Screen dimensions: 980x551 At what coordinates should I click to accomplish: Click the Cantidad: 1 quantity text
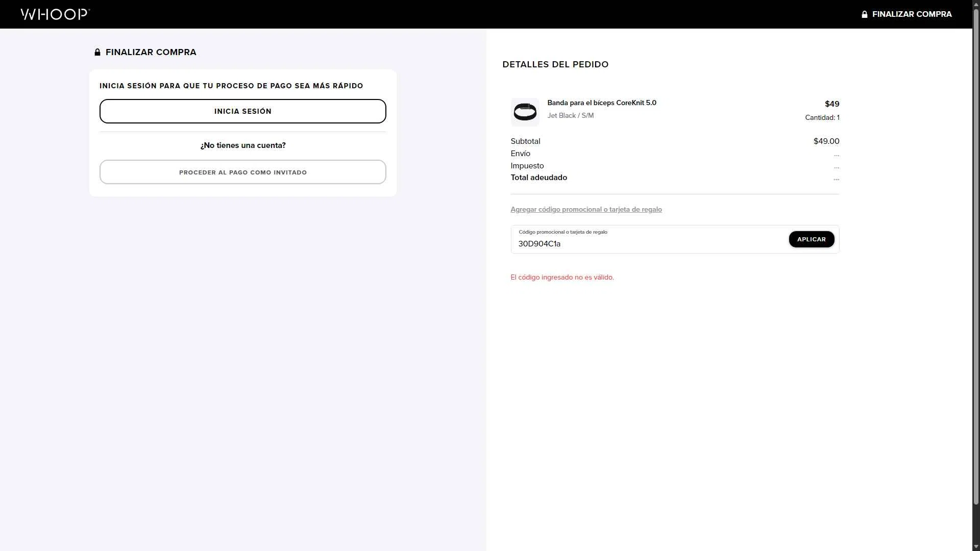point(822,118)
